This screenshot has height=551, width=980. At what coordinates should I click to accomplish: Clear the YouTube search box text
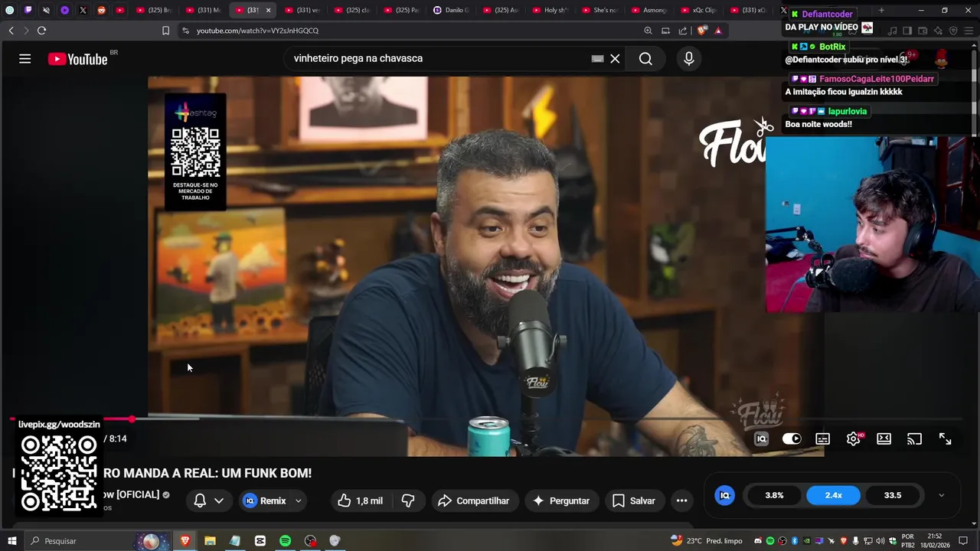615,58
